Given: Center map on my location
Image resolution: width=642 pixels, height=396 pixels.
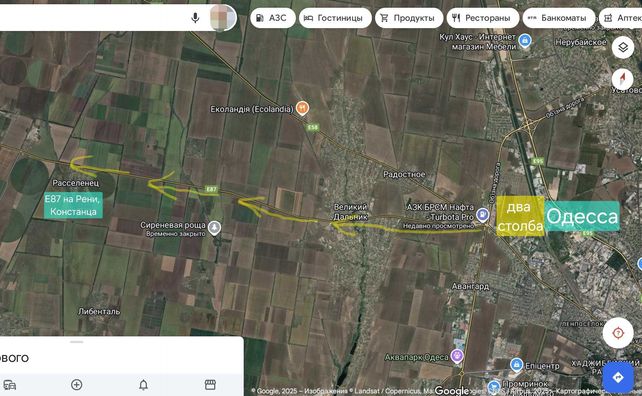Looking at the screenshot, I should coord(618,333).
